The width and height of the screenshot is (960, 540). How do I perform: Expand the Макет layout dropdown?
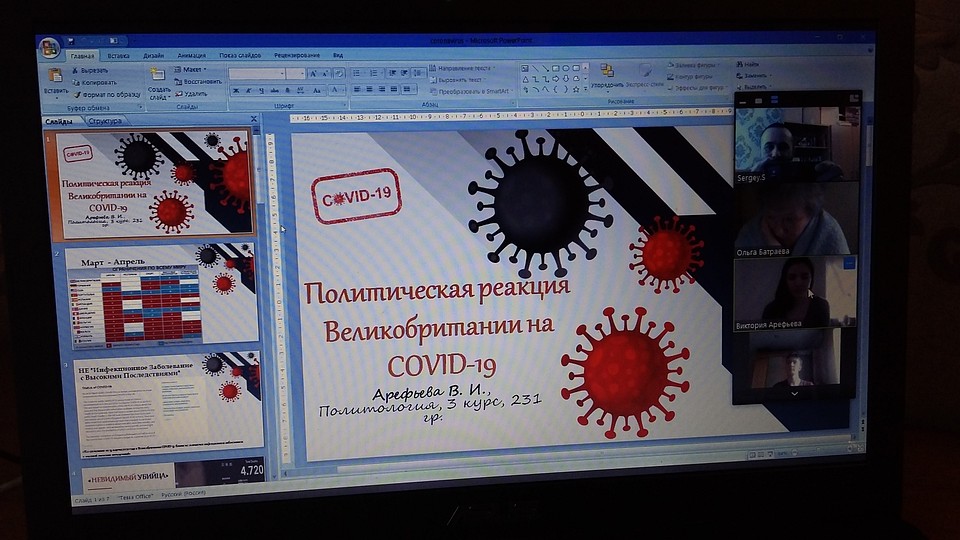pyautogui.click(x=190, y=70)
